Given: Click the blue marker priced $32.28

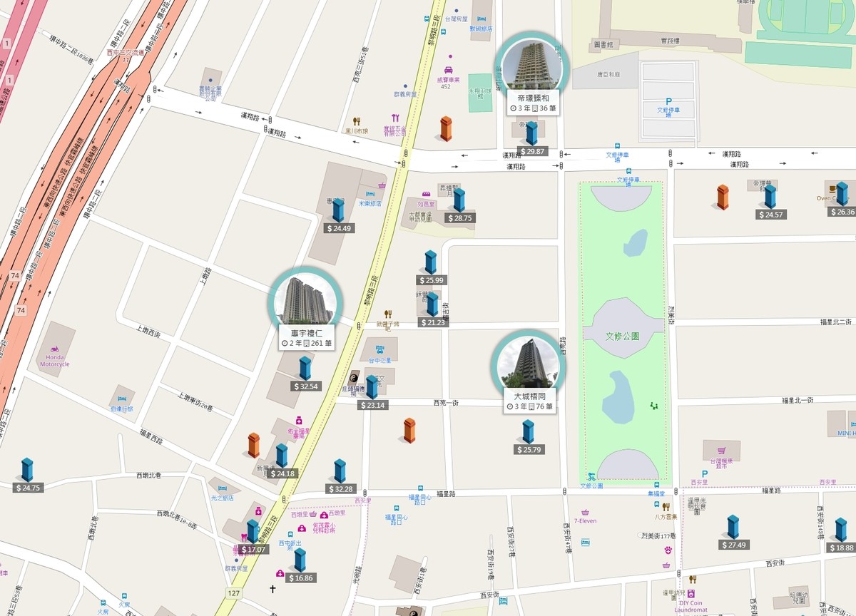Looking at the screenshot, I should tap(340, 471).
